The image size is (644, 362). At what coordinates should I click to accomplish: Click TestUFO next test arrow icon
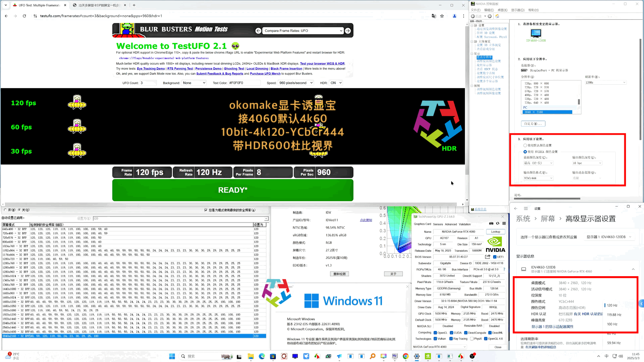click(x=348, y=31)
